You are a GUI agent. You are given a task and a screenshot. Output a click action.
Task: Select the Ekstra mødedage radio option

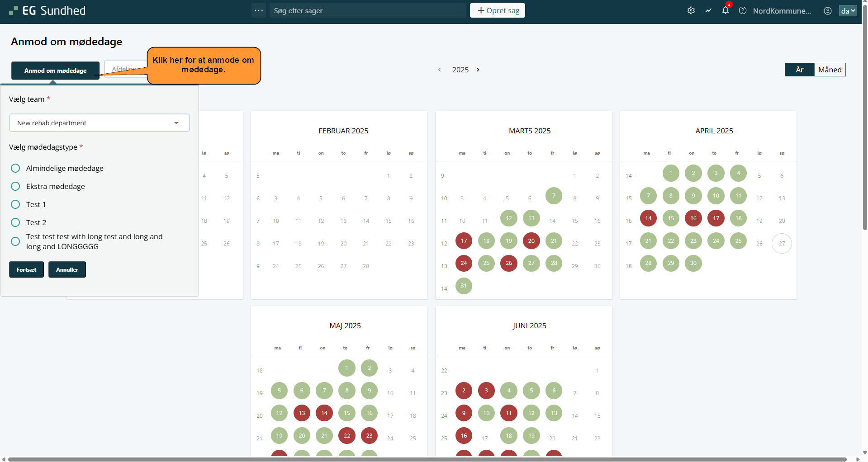tap(15, 186)
